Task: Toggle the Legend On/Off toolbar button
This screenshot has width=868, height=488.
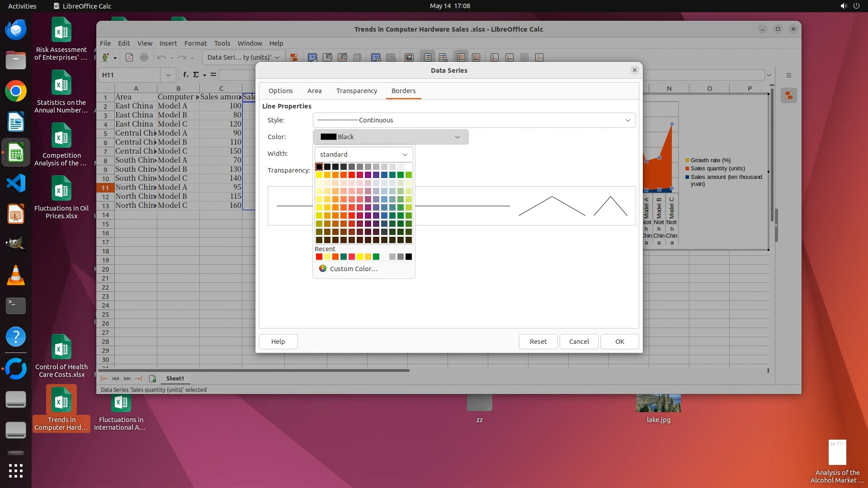Action: pyautogui.click(x=427, y=57)
